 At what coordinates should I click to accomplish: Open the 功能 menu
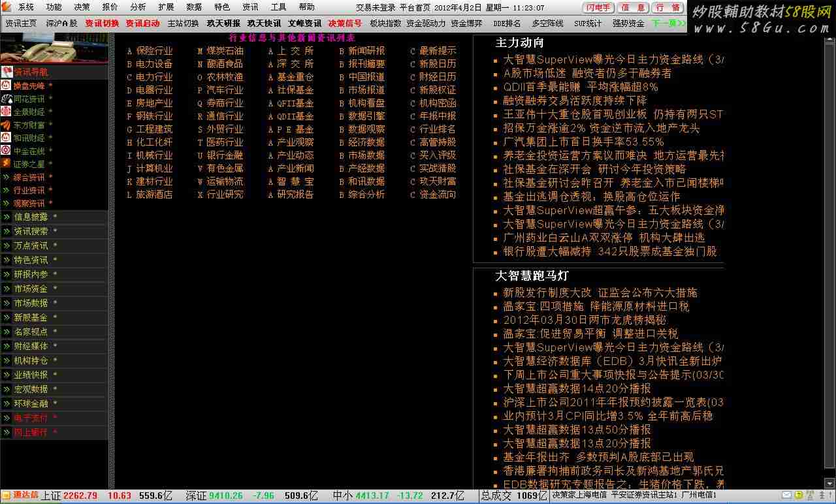(54, 7)
